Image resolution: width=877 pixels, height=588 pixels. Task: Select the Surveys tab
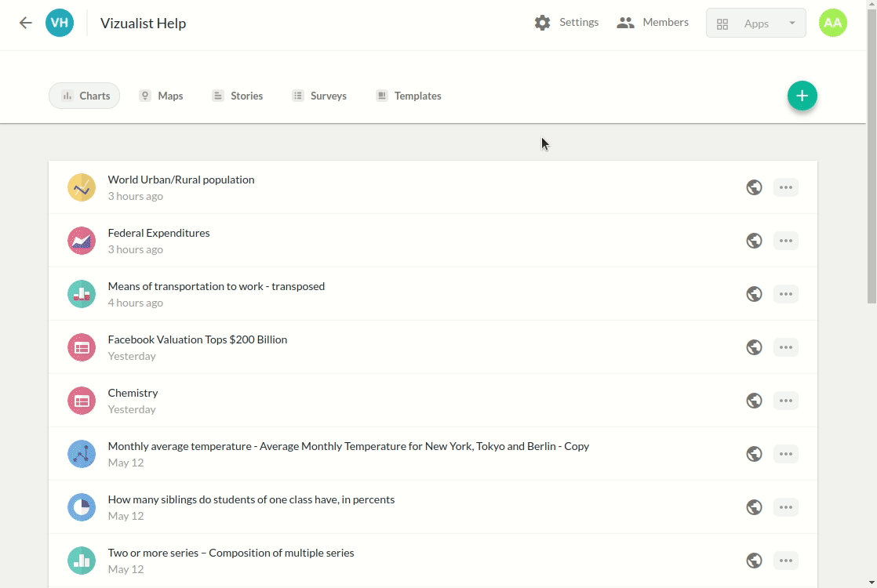pyautogui.click(x=318, y=96)
